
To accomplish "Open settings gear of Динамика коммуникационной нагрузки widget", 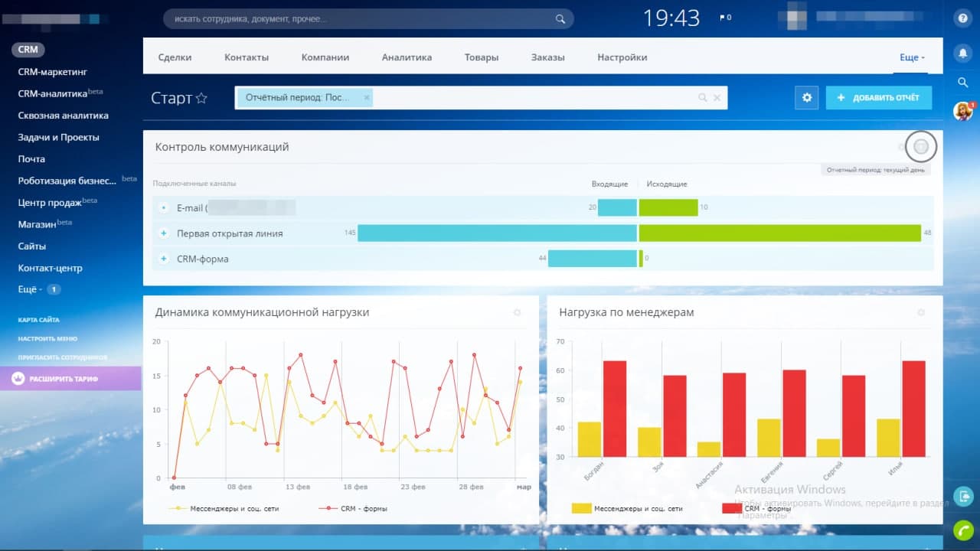I will [517, 312].
